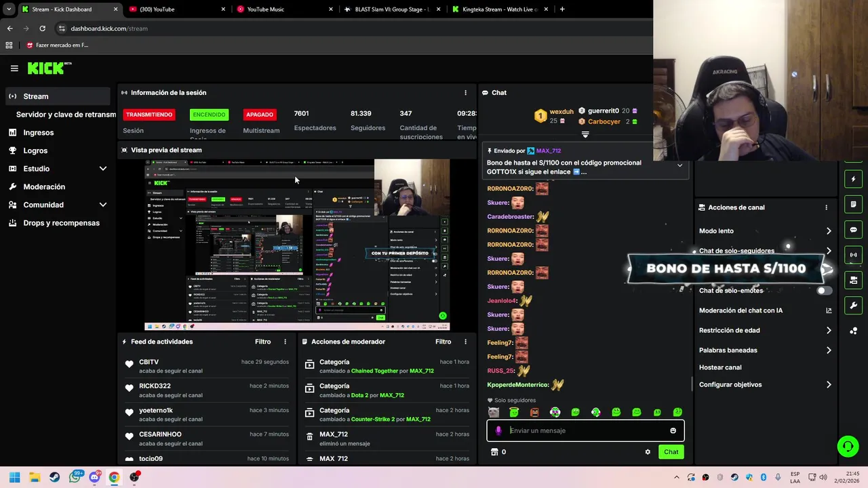Open Feed de actividades kebab menu
The image size is (868, 488).
285,342
